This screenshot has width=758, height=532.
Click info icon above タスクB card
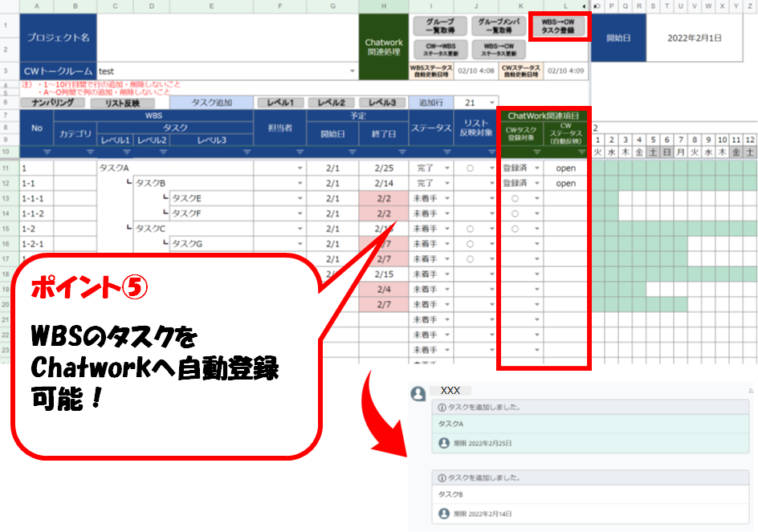pyautogui.click(x=442, y=478)
